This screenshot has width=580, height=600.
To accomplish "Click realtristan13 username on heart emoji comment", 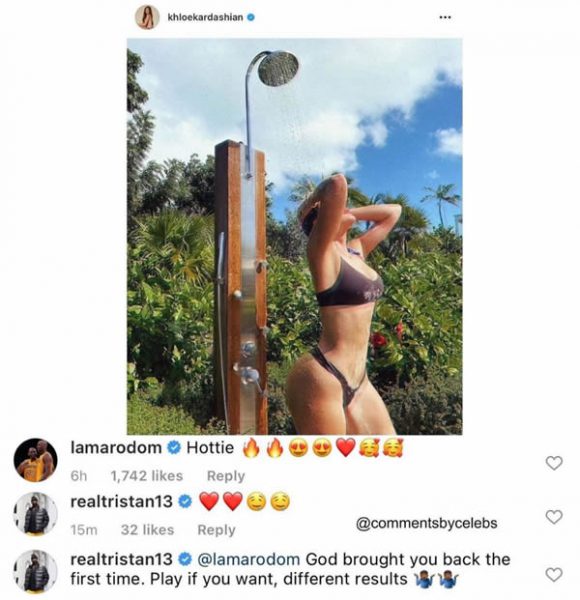I will (x=121, y=501).
